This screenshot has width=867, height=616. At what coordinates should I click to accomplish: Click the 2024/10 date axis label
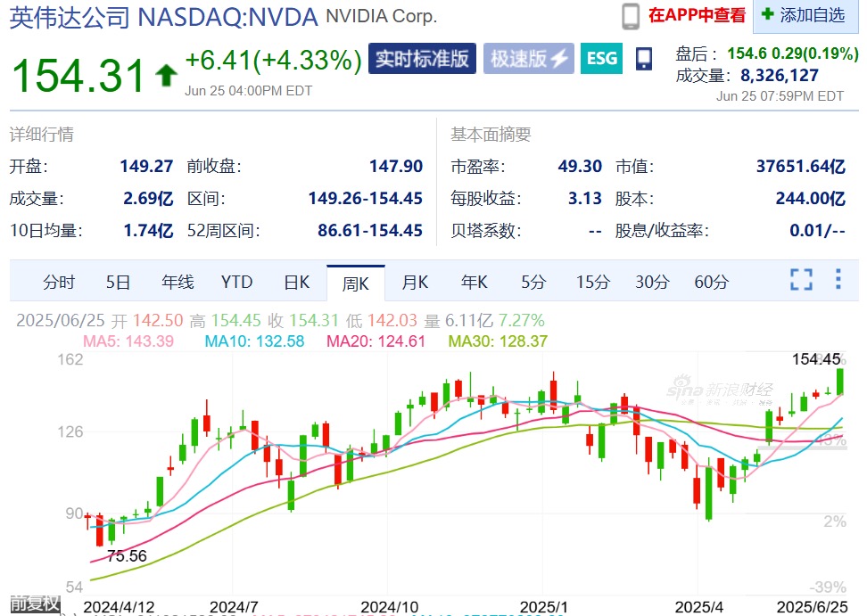(389, 607)
